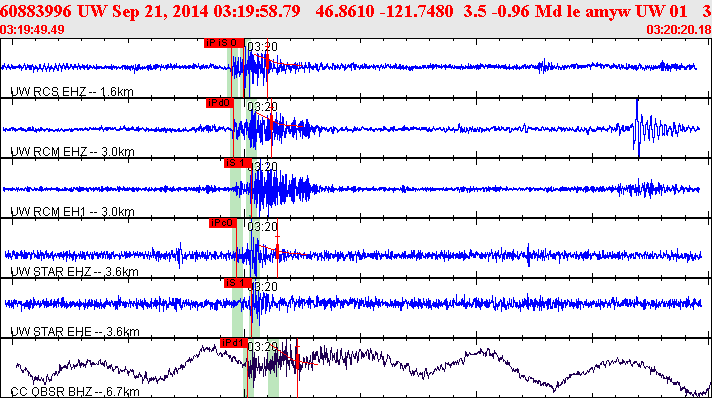Select the 'iPd1' pick flag on OBSR BHZ
This screenshot has height=398, width=712.
(233, 343)
